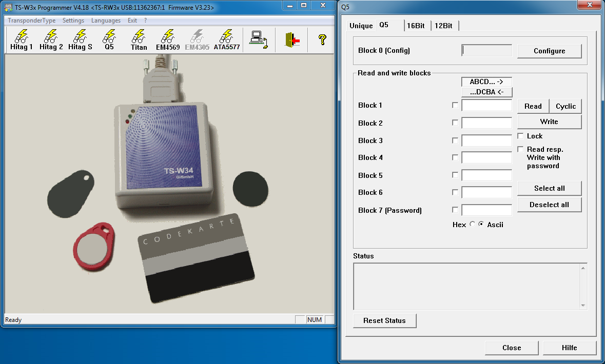This screenshot has width=605, height=364.
Task: Open the Hitag S transponder tool
Action: [80, 40]
